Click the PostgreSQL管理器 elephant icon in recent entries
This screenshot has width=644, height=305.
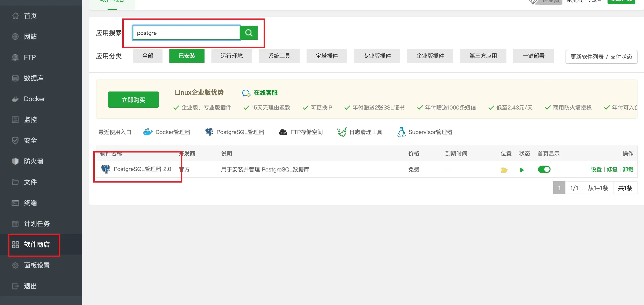(x=209, y=132)
